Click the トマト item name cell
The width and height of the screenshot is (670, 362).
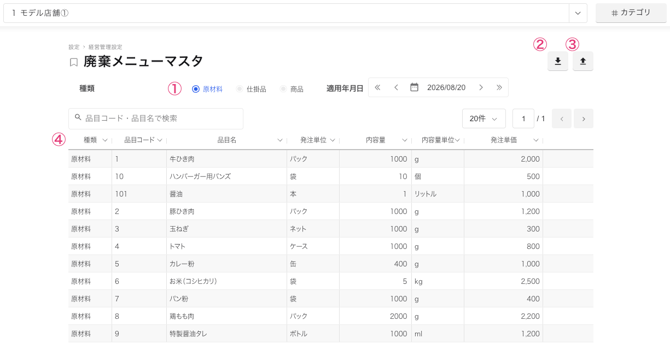226,246
